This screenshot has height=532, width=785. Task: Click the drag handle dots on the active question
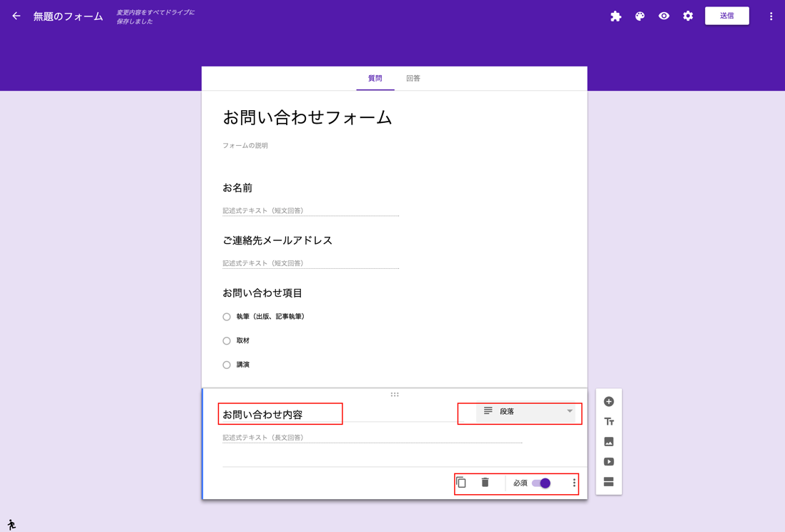click(395, 395)
